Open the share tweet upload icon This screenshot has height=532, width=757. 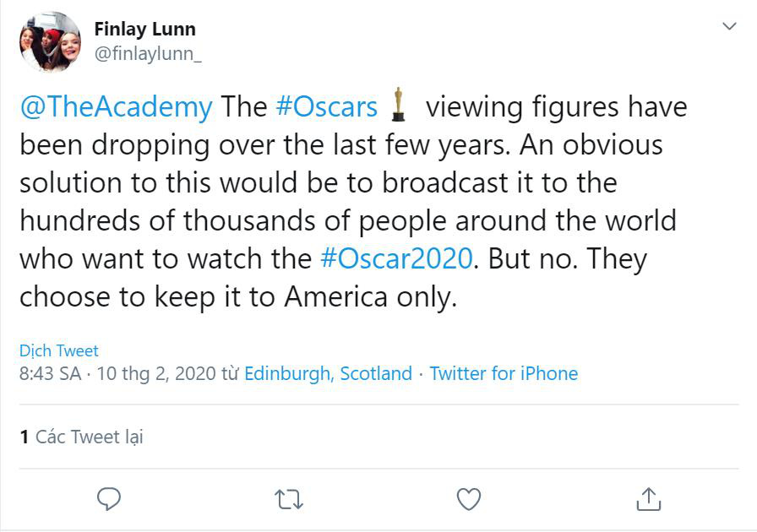648,499
